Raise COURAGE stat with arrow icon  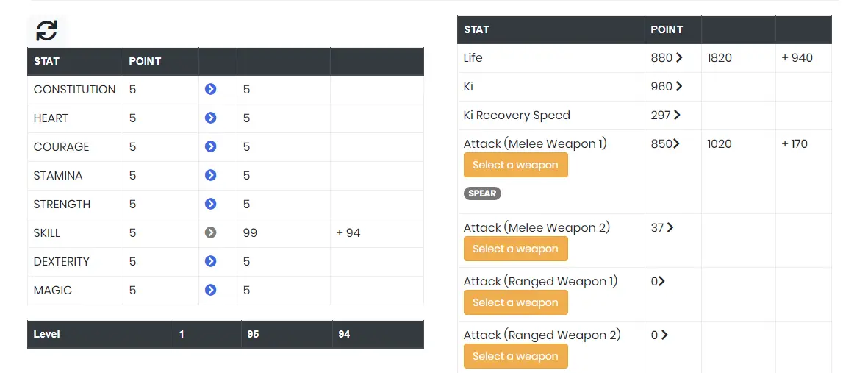[210, 146]
